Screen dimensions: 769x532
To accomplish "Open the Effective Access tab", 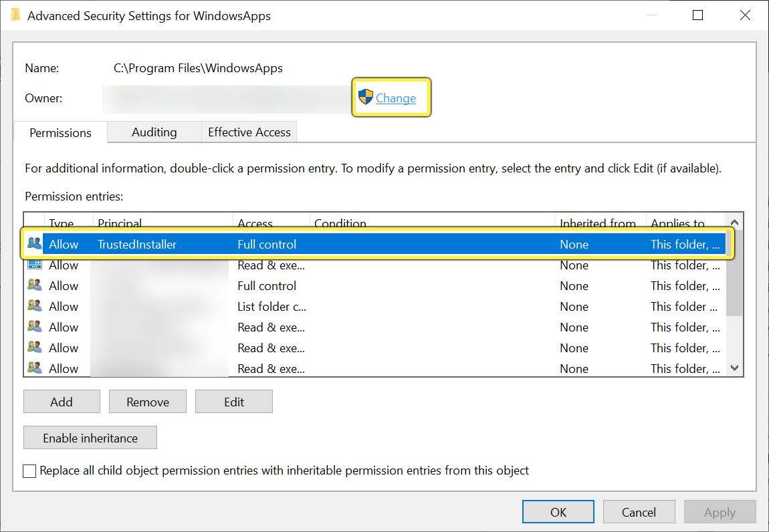I will click(248, 132).
